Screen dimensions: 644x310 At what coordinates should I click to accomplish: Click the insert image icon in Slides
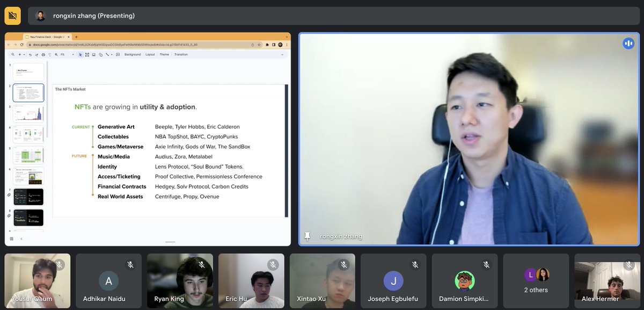click(x=93, y=54)
